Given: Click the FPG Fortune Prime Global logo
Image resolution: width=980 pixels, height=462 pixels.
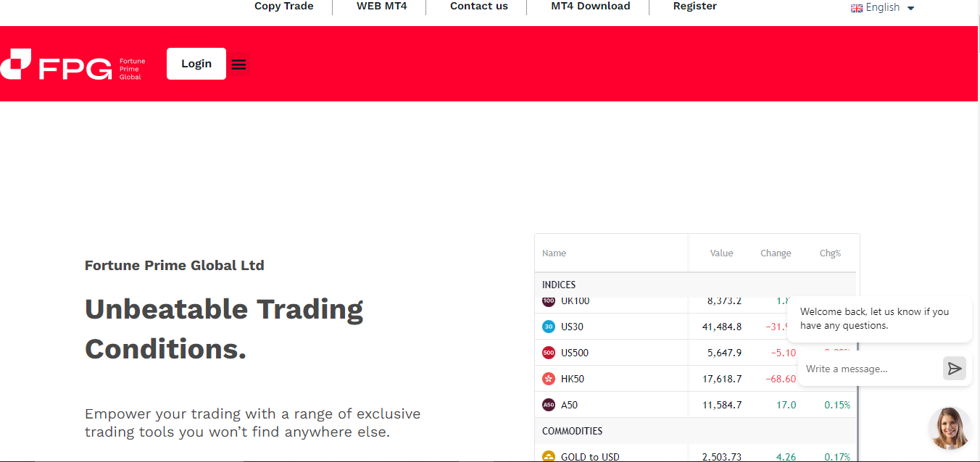Looking at the screenshot, I should pos(72,64).
